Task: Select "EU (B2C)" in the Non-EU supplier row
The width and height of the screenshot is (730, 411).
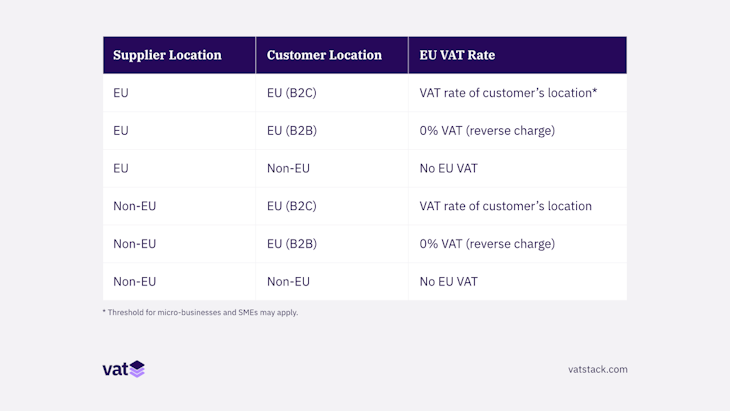Action: point(291,206)
